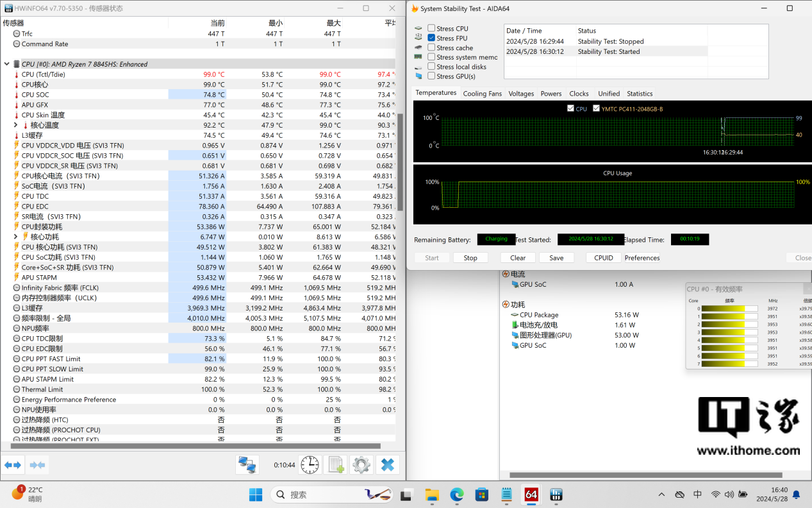Click the AIDA64 taskbar icon
812x508 pixels.
click(x=531, y=495)
